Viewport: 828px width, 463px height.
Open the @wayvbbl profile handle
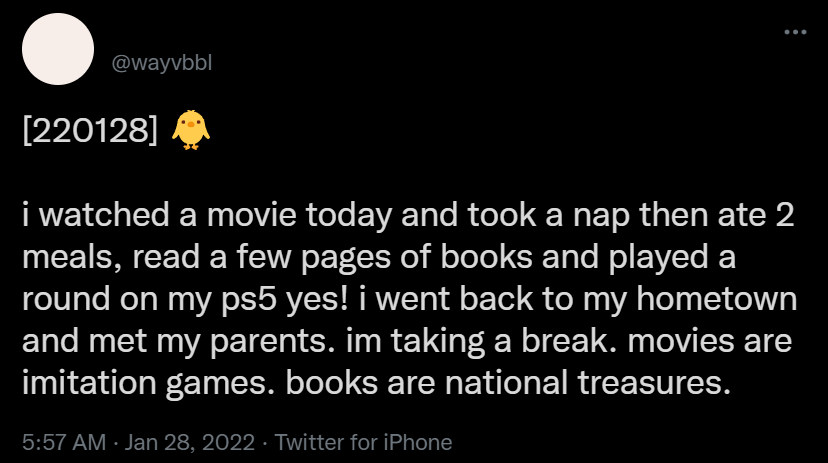click(x=162, y=63)
